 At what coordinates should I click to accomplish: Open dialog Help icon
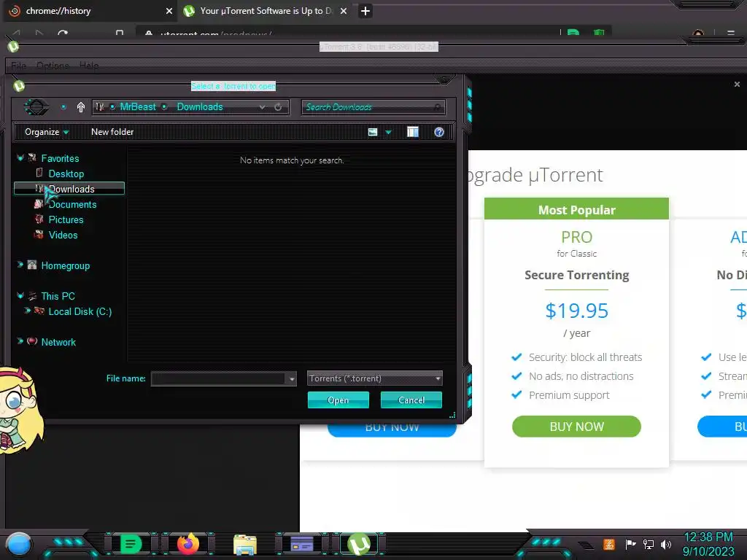(x=438, y=132)
